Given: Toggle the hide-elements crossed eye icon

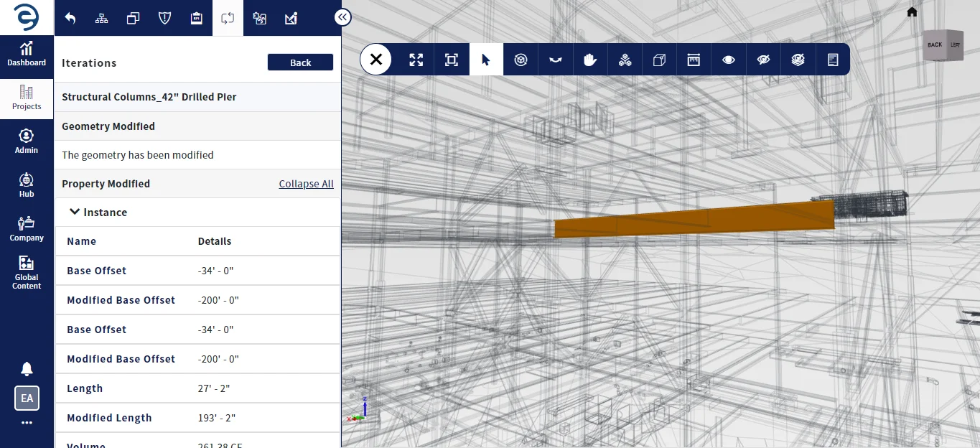Looking at the screenshot, I should tap(763, 60).
